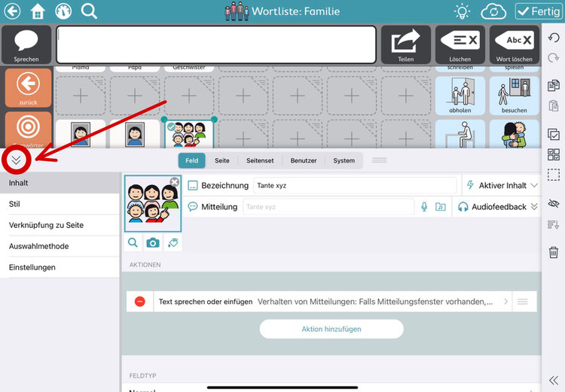
Task: Click the undo arrow in right sidebar
Action: click(554, 38)
